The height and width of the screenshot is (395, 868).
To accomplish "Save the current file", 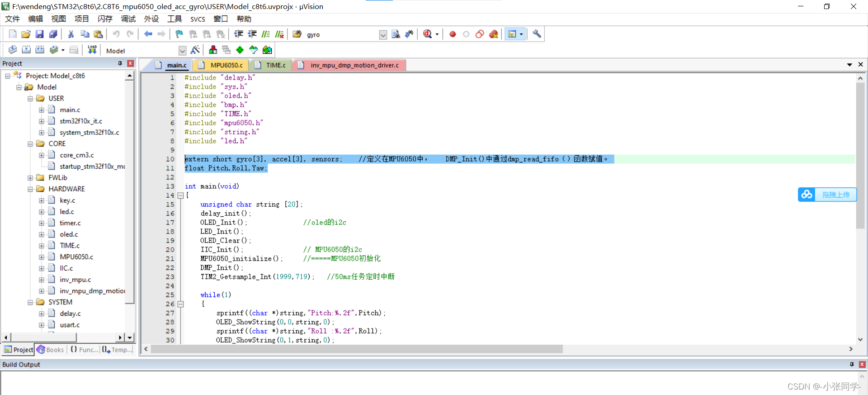I will click(x=39, y=34).
